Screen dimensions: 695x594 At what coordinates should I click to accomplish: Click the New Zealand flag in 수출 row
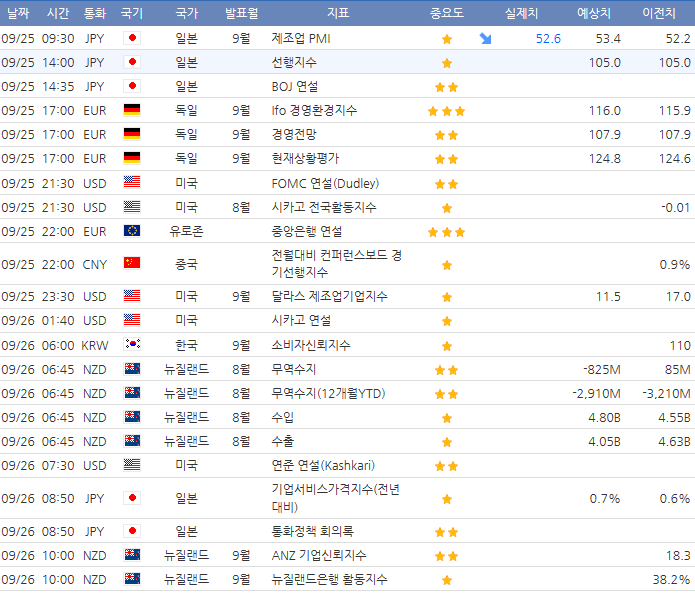click(132, 441)
